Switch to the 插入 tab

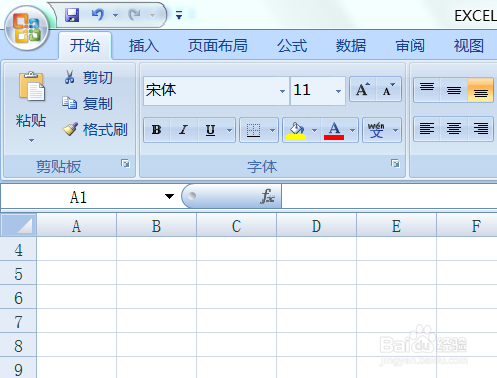tap(144, 46)
